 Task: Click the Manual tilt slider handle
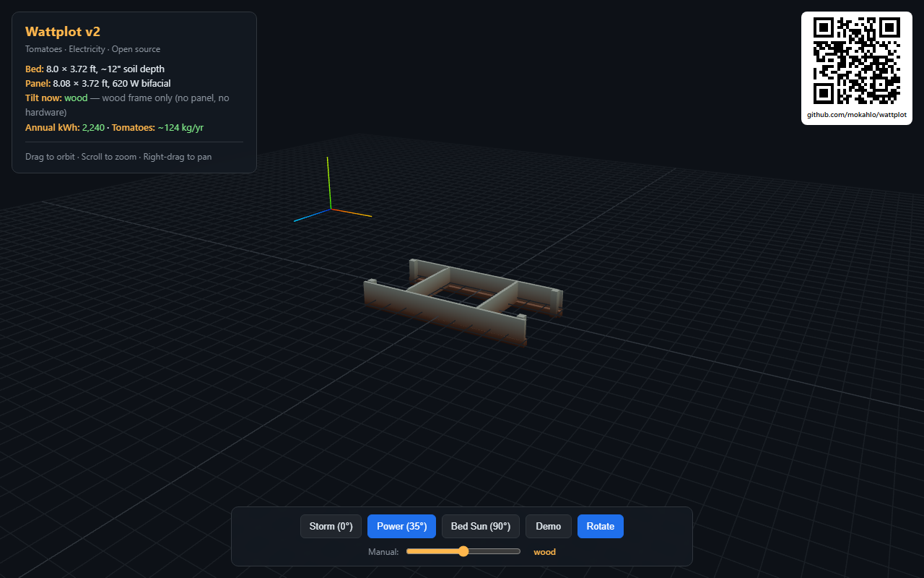(463, 551)
